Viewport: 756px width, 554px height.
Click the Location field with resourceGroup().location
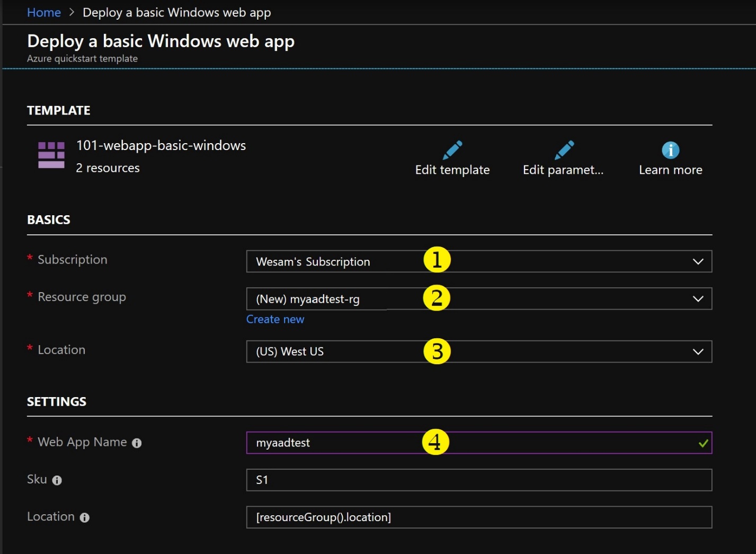[479, 517]
